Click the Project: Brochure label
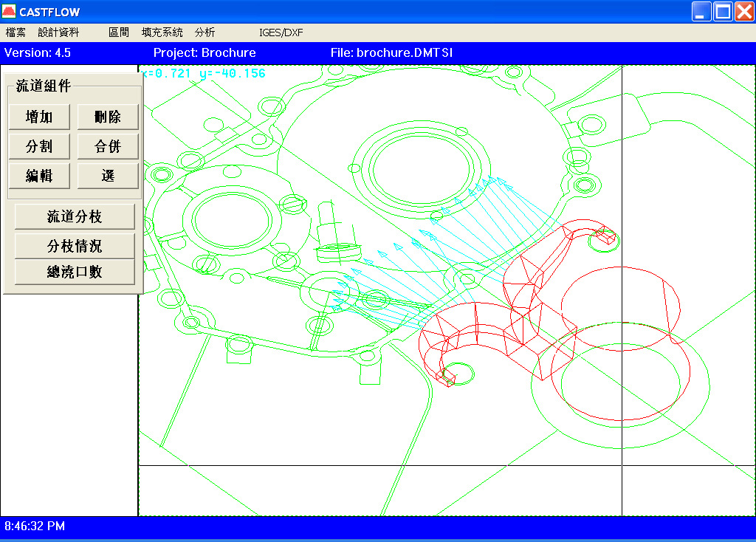756x542 pixels. pos(205,52)
